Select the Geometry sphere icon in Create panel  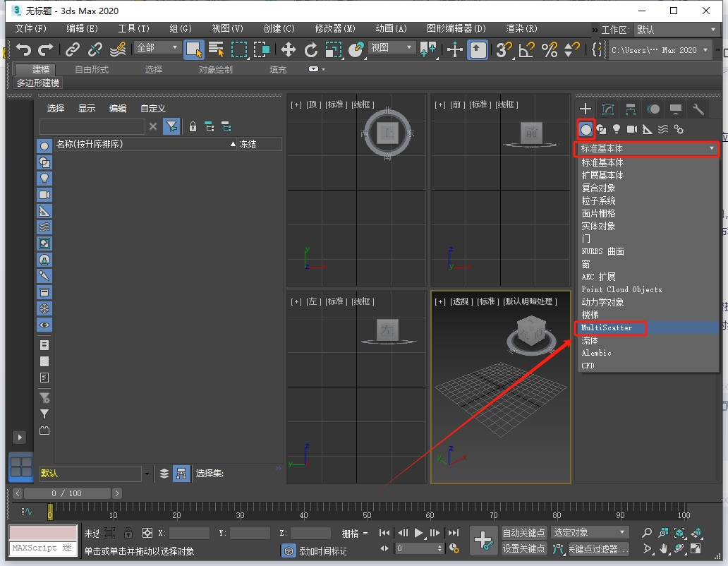[x=586, y=129]
